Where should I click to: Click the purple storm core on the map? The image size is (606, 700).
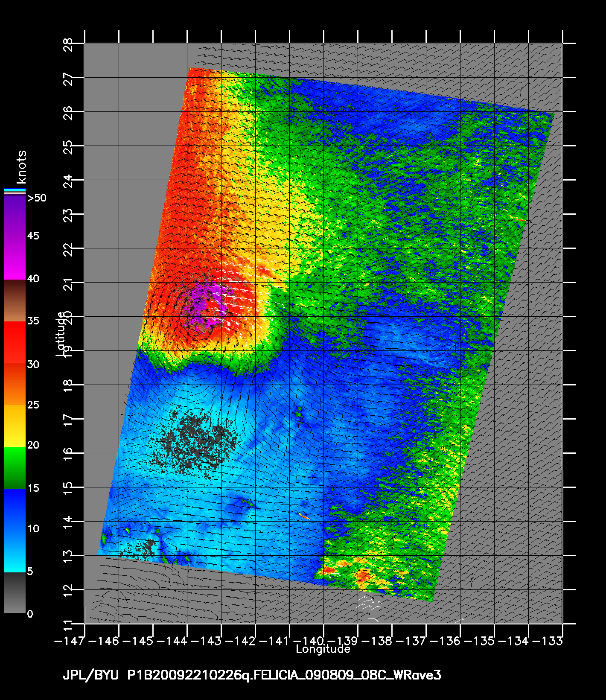[x=205, y=306]
